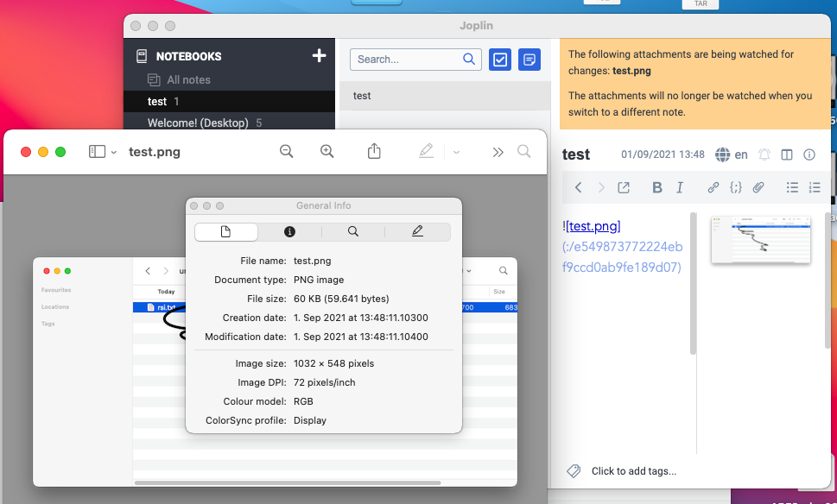Insert hyperlink icon in editor toolbar
The width and height of the screenshot is (837, 504).
[713, 187]
